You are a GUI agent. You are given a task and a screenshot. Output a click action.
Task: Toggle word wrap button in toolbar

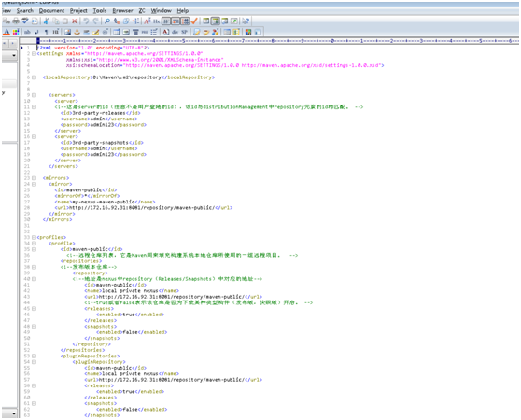pos(166,21)
